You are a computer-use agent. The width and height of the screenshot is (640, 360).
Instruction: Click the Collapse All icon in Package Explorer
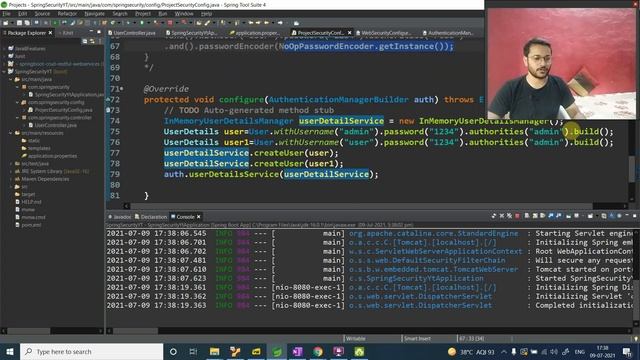coord(85,41)
